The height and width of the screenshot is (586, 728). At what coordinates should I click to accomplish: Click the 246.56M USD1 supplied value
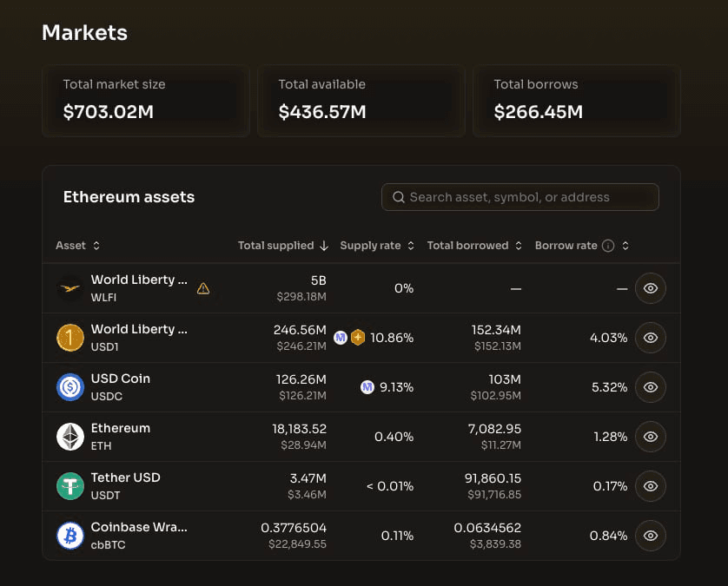[300, 330]
